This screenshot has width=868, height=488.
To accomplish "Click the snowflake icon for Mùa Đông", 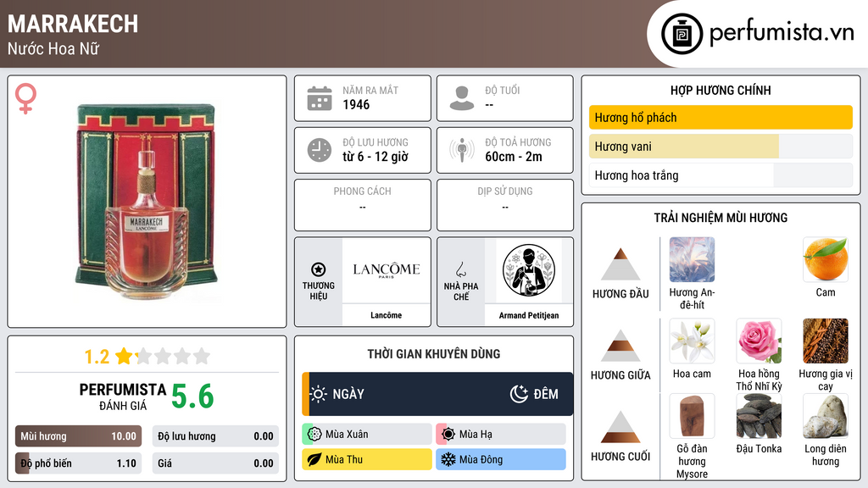I will (448, 459).
